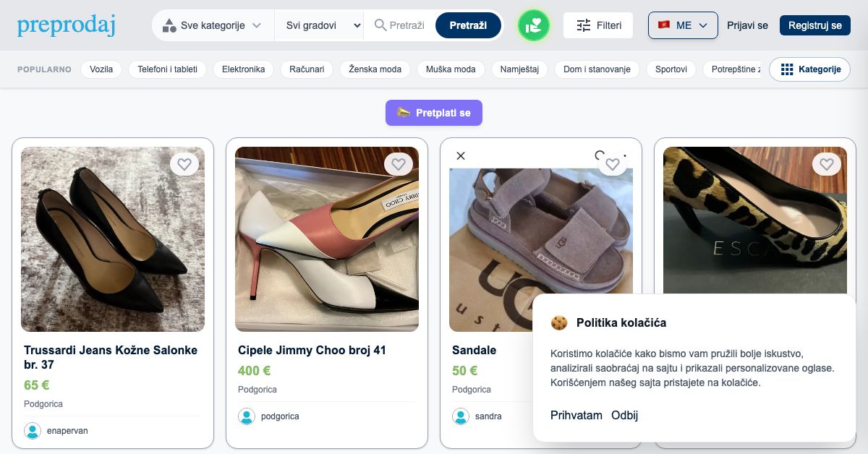The height and width of the screenshot is (454, 868).
Task: Toggle heart on Jimmy Choo shoes listing
Action: pos(399,164)
